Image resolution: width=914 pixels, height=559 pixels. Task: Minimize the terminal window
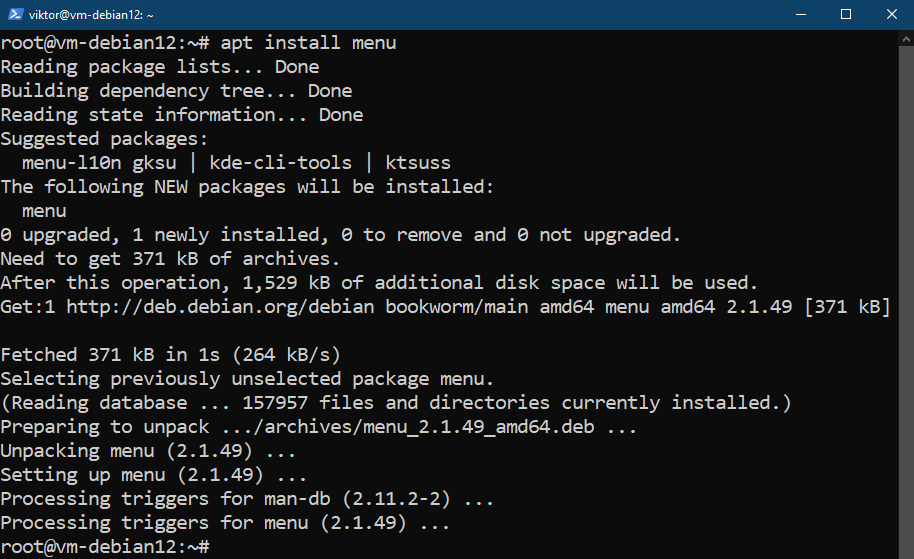coord(801,15)
